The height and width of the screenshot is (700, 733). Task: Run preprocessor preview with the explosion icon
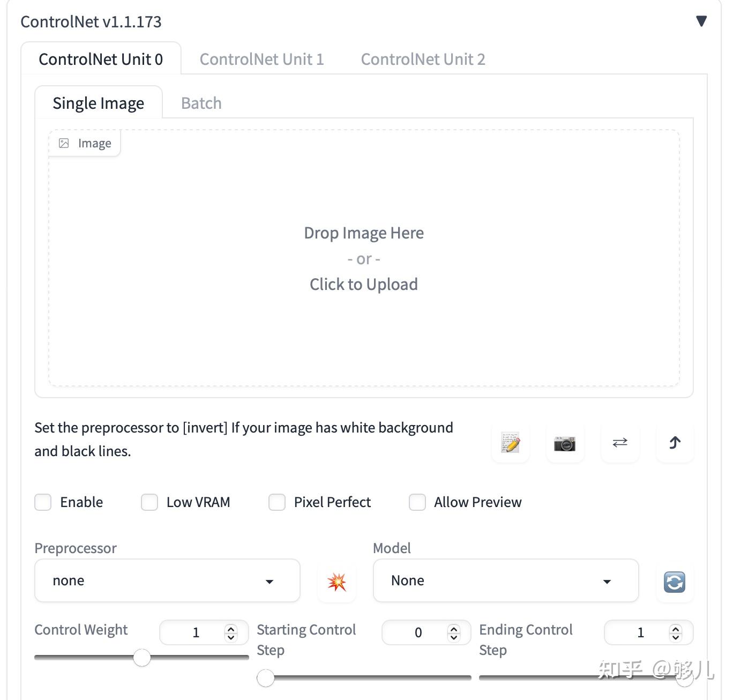[x=337, y=582]
